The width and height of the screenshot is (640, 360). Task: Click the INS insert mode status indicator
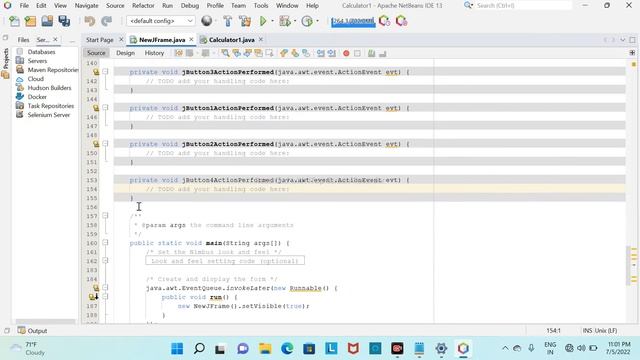pyautogui.click(x=588, y=331)
